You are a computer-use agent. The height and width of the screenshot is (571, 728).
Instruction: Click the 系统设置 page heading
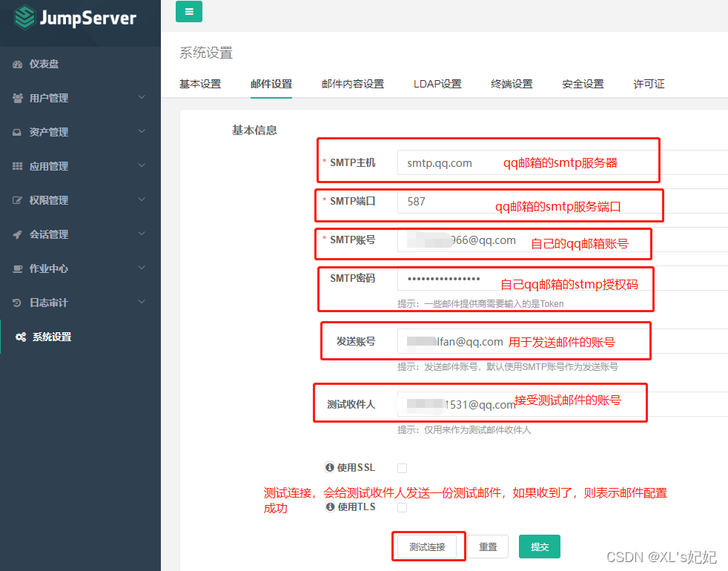pyautogui.click(x=206, y=53)
